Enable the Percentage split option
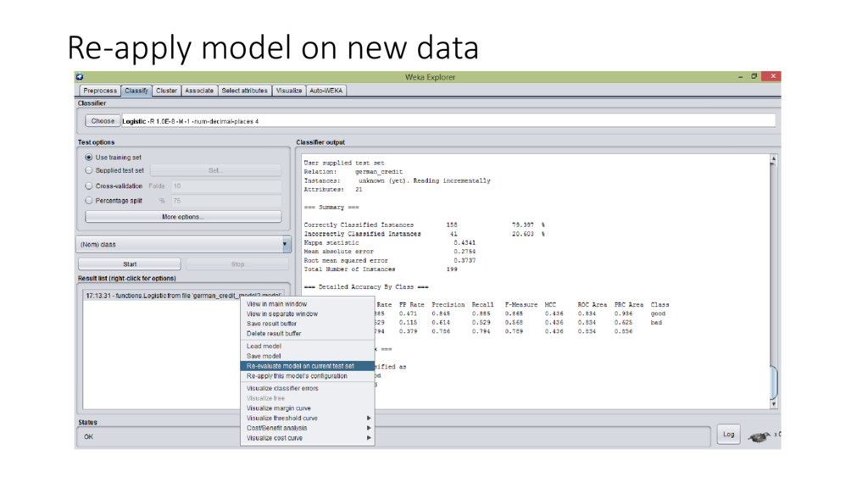 pos(90,201)
